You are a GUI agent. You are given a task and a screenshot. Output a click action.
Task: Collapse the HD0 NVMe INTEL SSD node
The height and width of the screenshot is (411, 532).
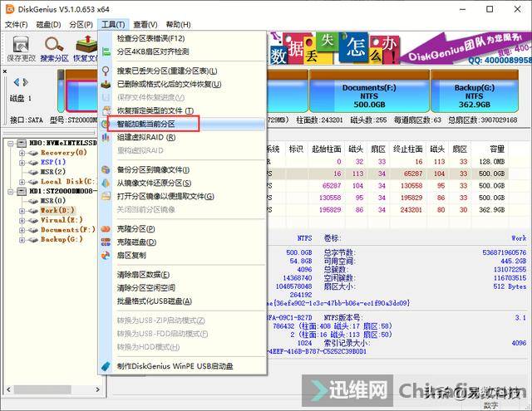pyautogui.click(x=11, y=144)
